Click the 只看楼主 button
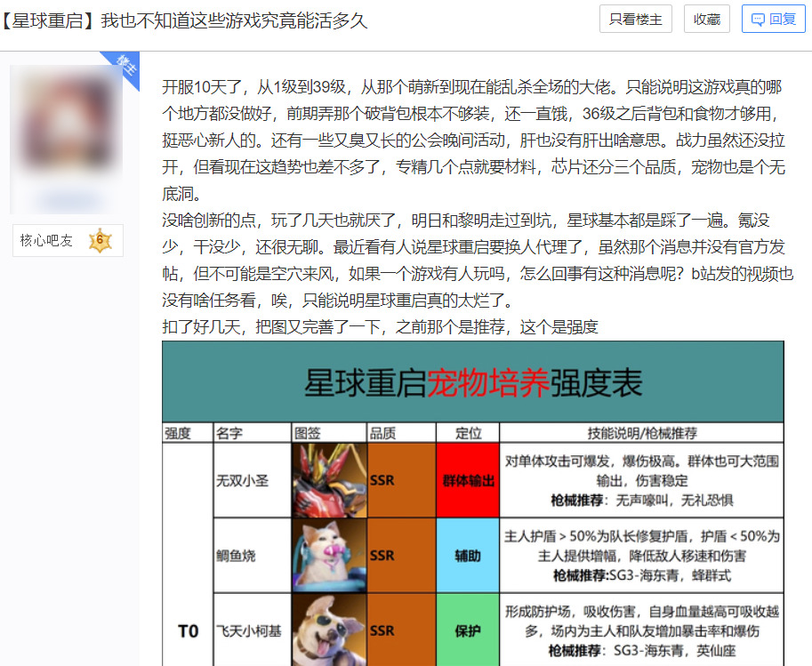This screenshot has width=812, height=666. coord(636,20)
